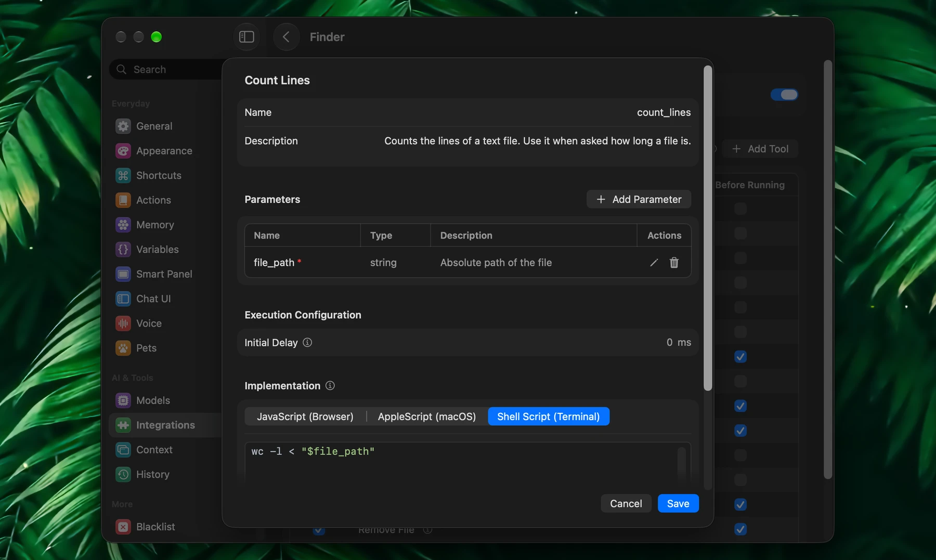Open Voice settings in the sidebar
This screenshot has height=560, width=936.
(165, 323)
